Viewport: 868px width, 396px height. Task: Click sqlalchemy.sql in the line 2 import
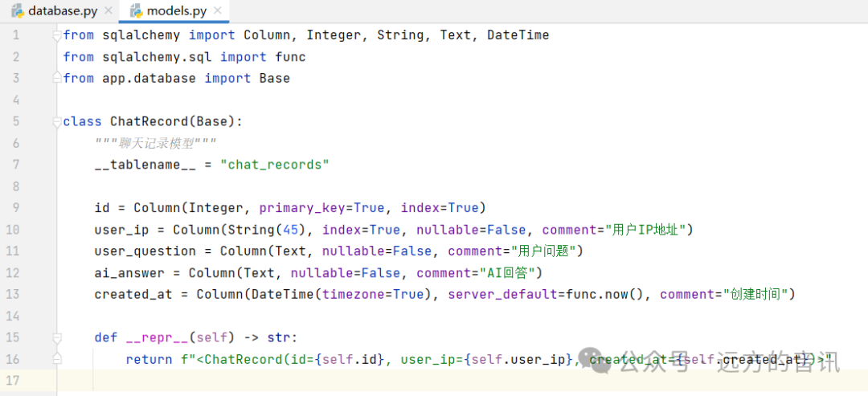158,57
